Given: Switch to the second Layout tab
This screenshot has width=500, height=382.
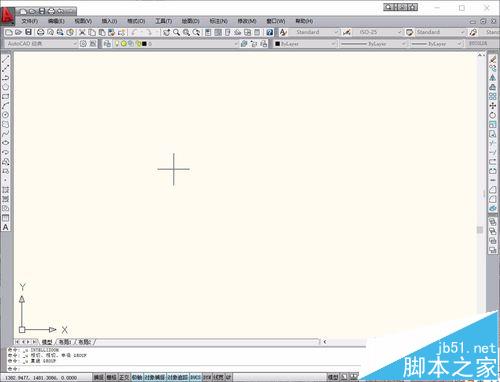Looking at the screenshot, I should (84, 342).
